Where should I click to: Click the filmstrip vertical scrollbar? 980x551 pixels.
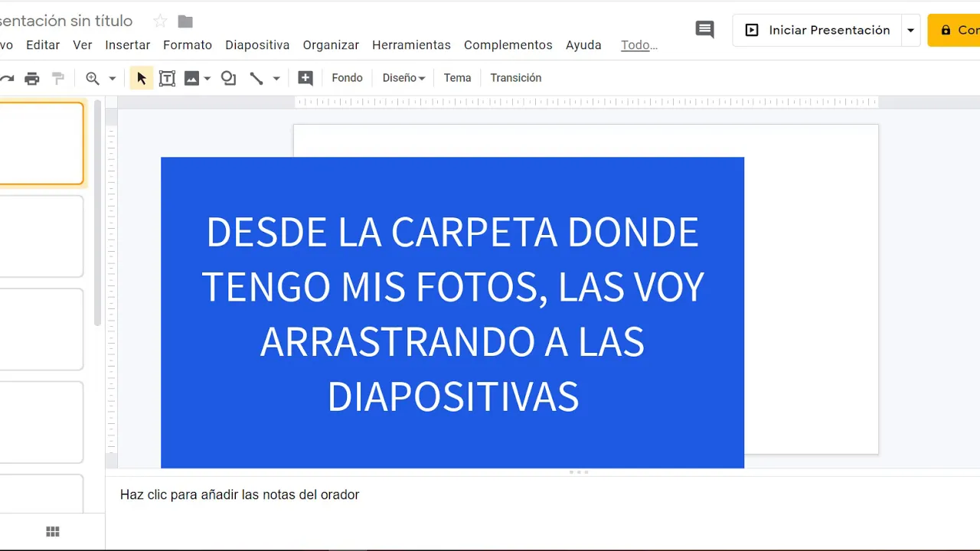[97, 214]
